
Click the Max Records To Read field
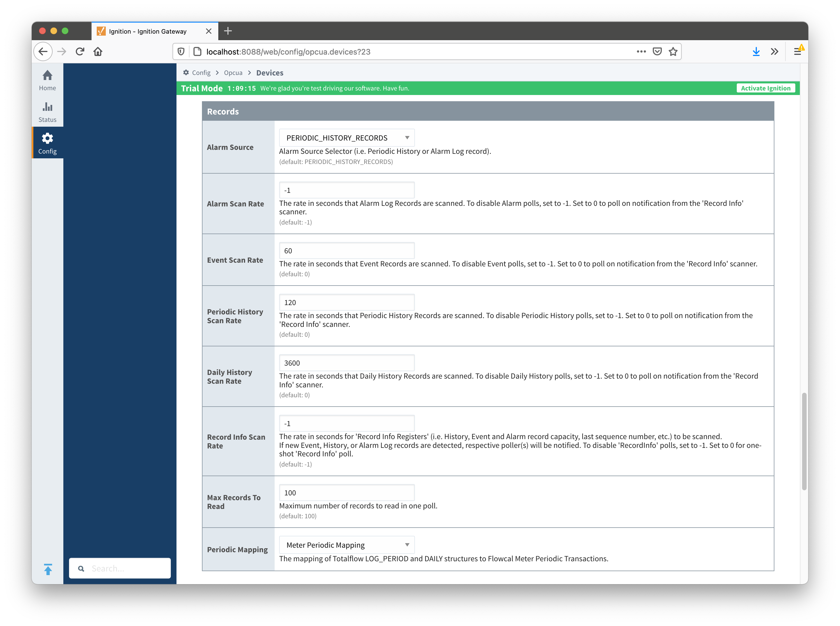(346, 492)
